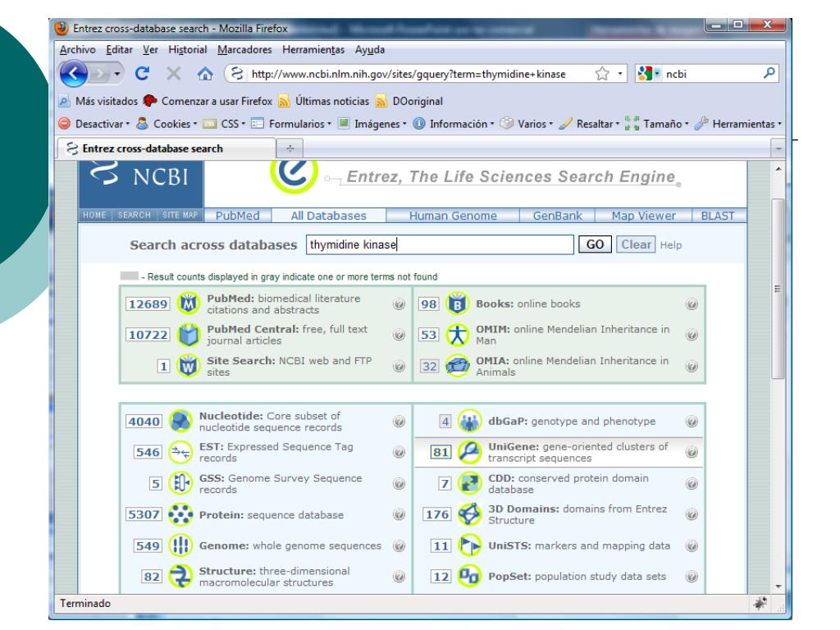Open the UniGene magnifier icon
840x630 pixels.
click(x=469, y=452)
